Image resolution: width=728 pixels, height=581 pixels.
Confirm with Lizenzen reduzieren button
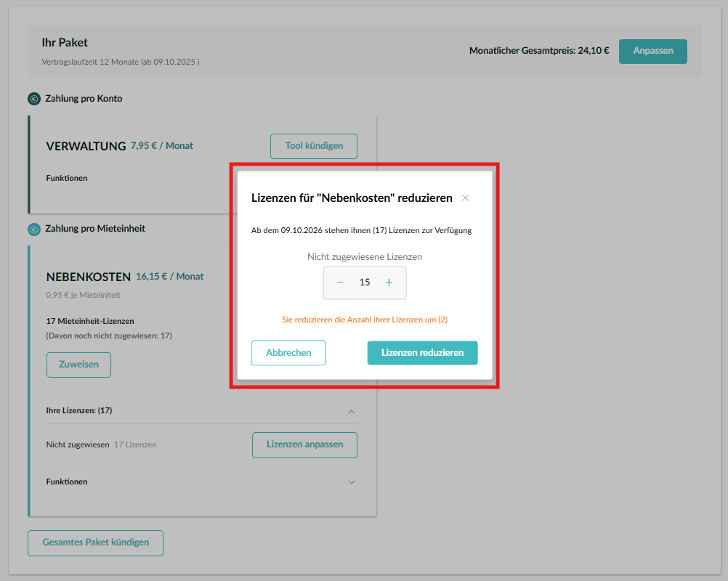[x=422, y=352]
